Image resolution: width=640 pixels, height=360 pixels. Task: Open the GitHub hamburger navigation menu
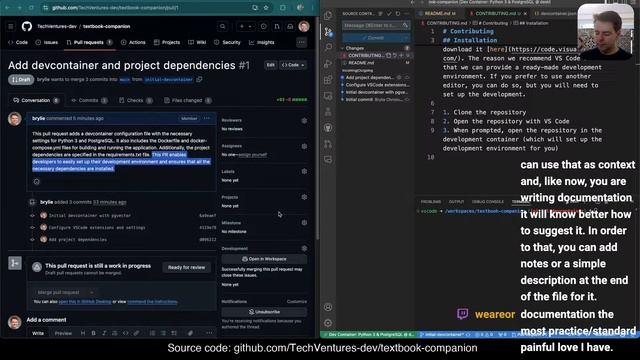click(x=11, y=27)
